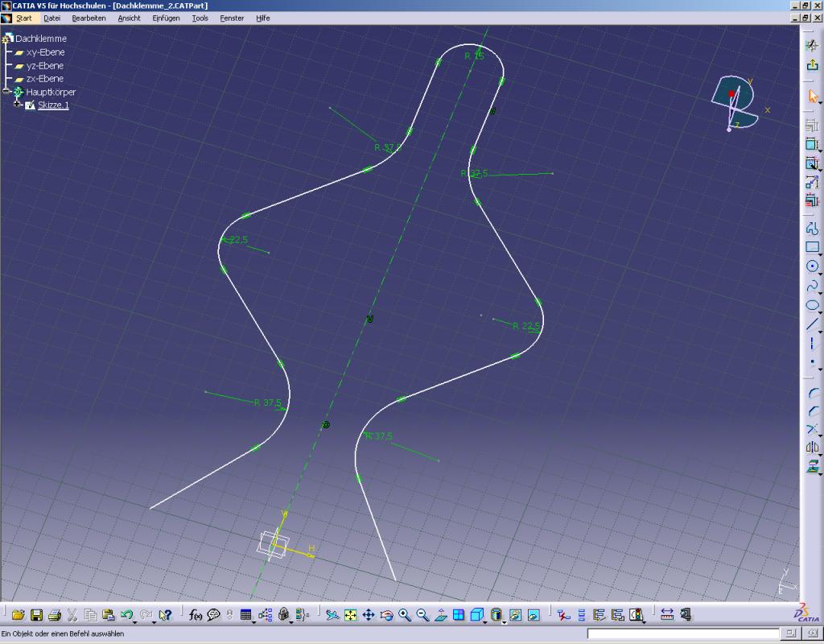Image resolution: width=824 pixels, height=644 pixels.
Task: Select the Profile sketch tool
Action: pyautogui.click(x=812, y=229)
